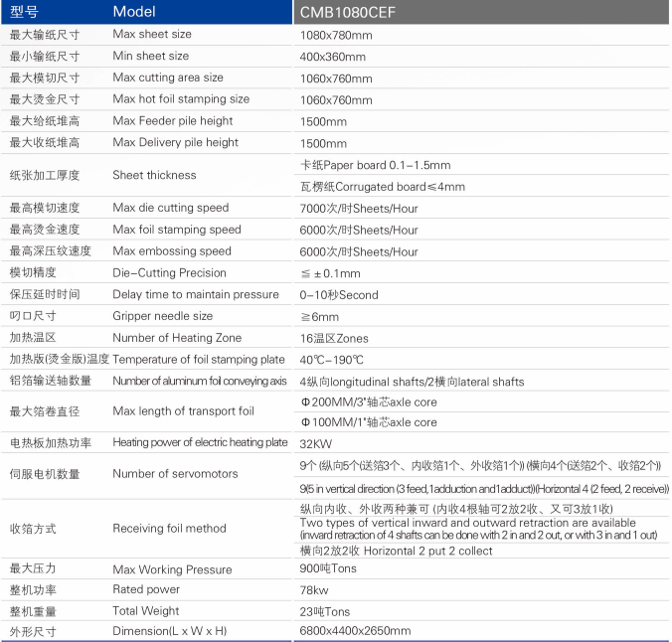Image resolution: width=672 pixels, height=642 pixels.
Task: Click 'Max hot foil stamping size' label
Action: pos(181,99)
